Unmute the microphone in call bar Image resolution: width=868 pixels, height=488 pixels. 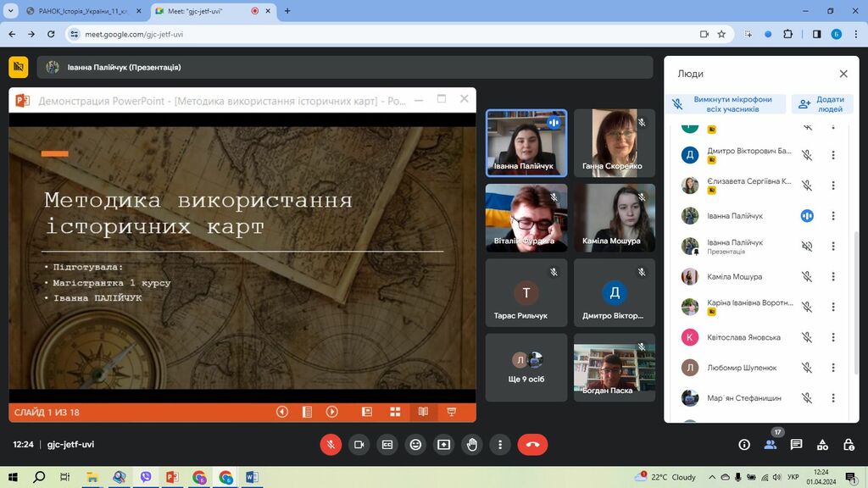pos(331,444)
